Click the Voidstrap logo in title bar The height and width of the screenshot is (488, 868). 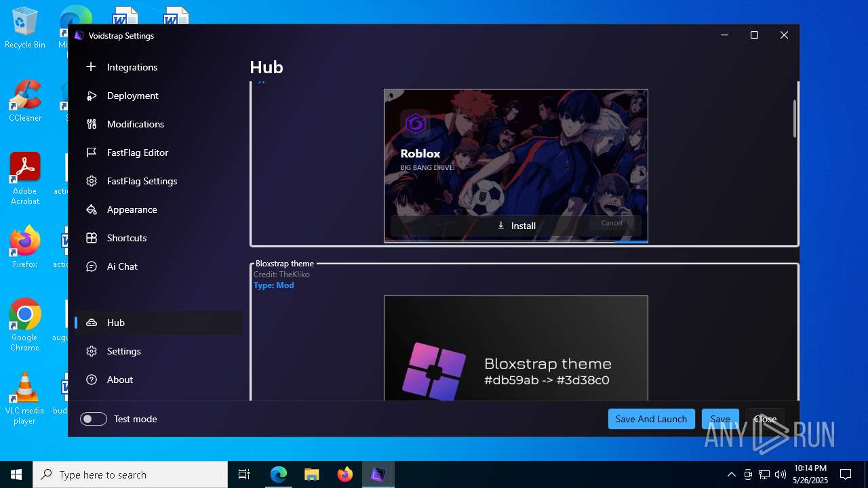click(79, 35)
